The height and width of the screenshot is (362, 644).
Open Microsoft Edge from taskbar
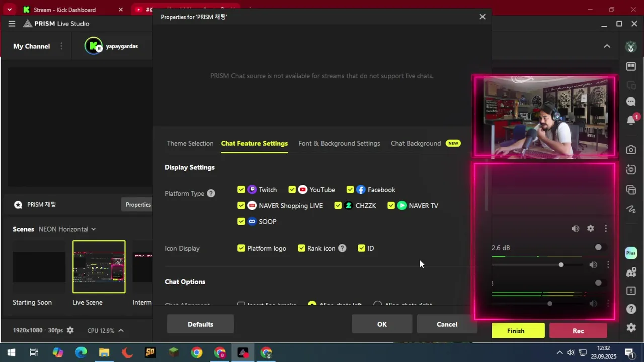[x=81, y=353]
